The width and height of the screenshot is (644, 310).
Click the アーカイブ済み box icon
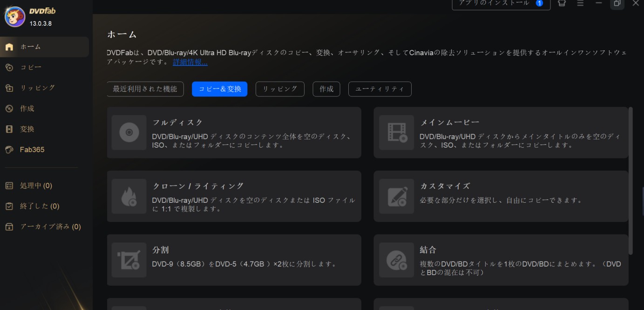(9, 227)
